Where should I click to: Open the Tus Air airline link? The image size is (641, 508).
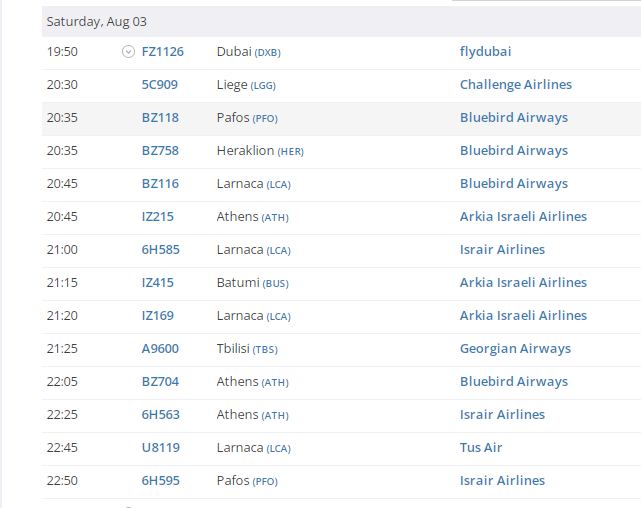click(x=481, y=448)
